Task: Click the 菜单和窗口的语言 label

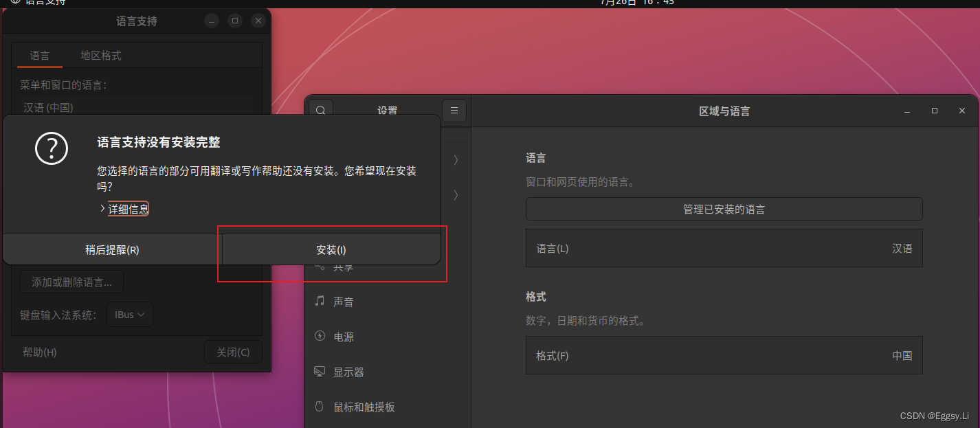Action: (63, 85)
